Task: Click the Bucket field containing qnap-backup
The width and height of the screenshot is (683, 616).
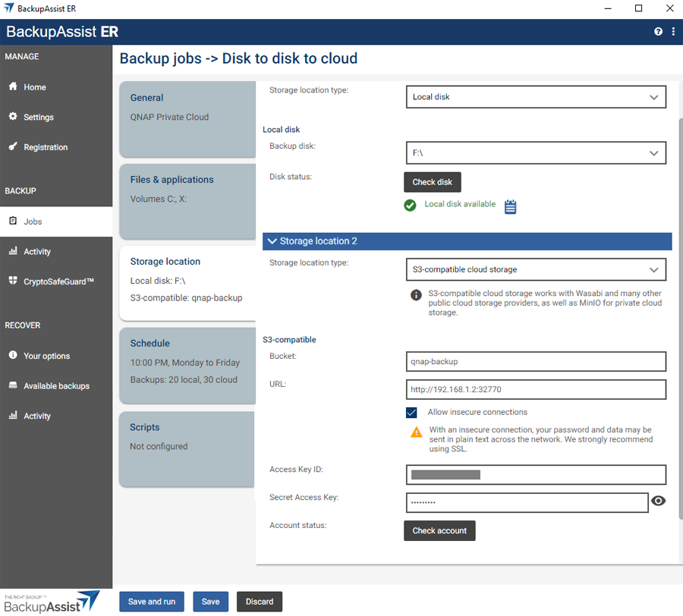Action: pos(536,361)
